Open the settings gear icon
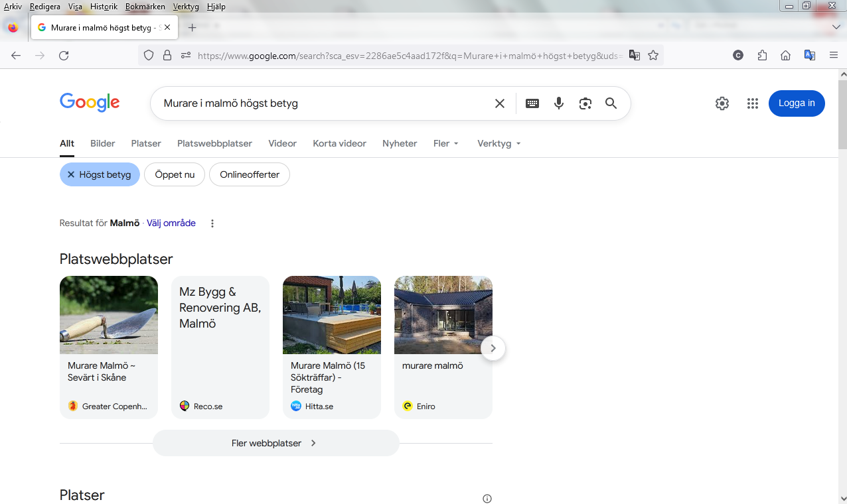 (x=722, y=103)
